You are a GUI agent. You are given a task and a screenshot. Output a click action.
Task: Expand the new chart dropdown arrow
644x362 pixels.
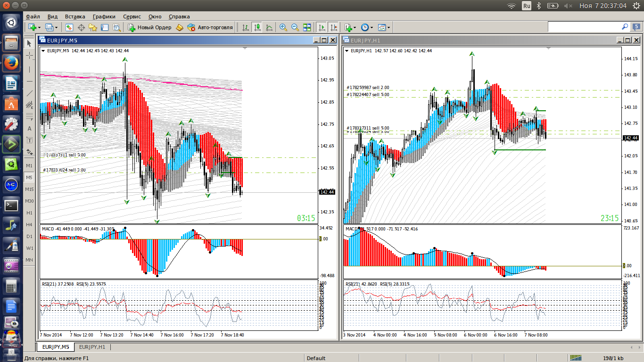39,27
